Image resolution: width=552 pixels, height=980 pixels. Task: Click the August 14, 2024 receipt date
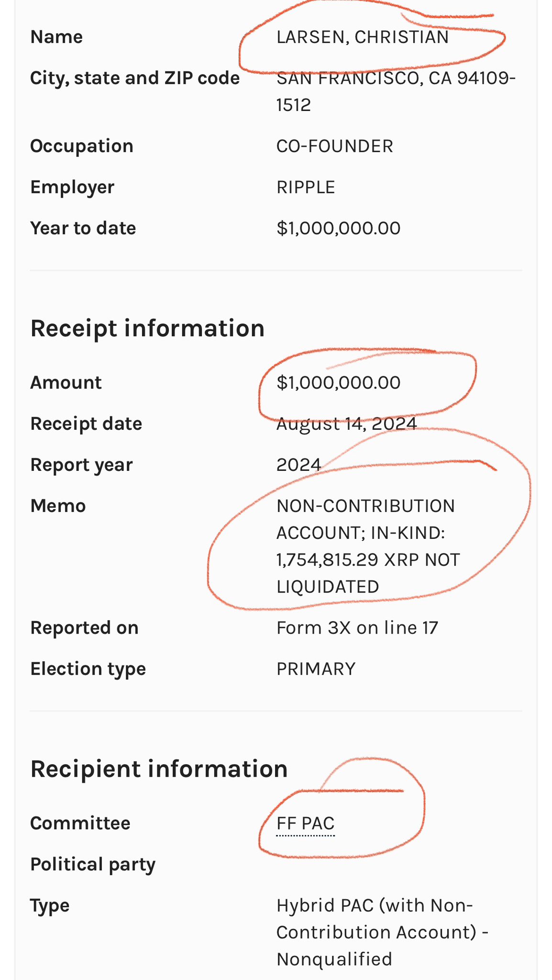(346, 423)
